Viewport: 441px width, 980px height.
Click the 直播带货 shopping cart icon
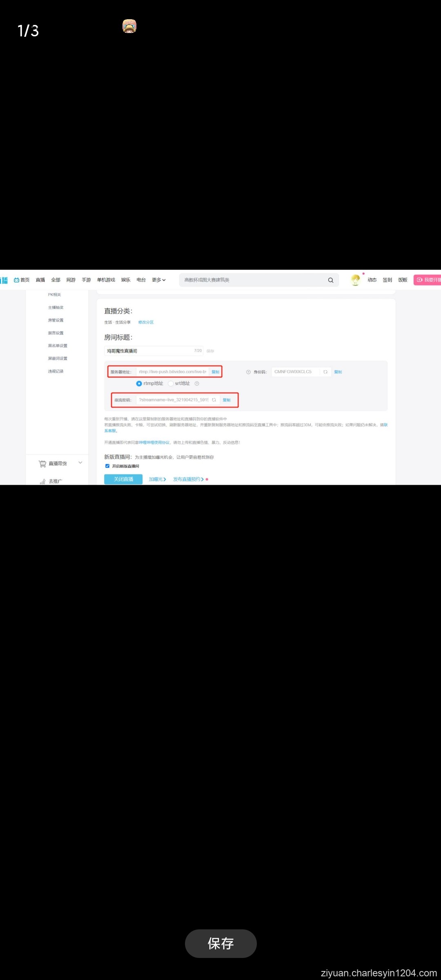pos(42,463)
